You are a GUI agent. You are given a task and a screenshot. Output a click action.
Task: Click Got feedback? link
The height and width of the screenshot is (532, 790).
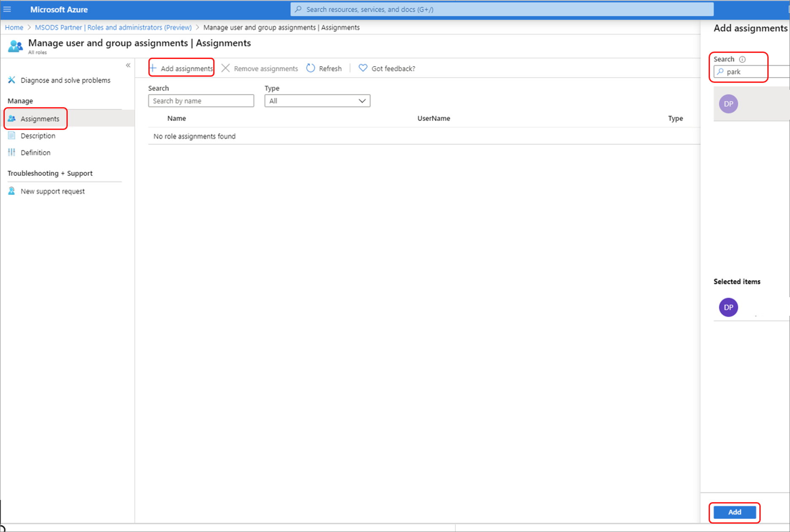[x=393, y=68]
